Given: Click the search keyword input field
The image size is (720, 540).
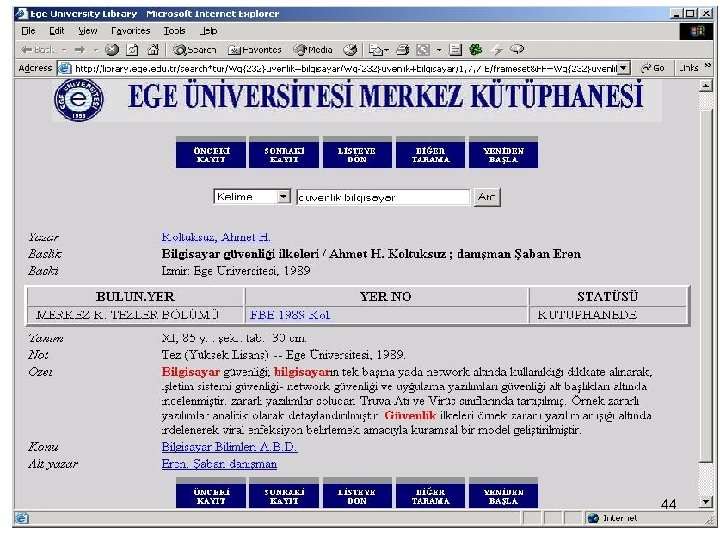Looking at the screenshot, I should [x=383, y=197].
